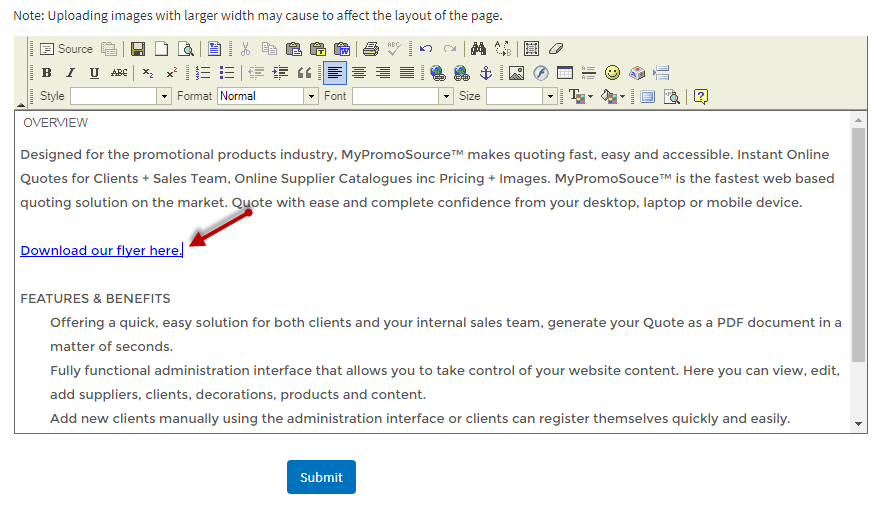Insert an Anchor

486,73
